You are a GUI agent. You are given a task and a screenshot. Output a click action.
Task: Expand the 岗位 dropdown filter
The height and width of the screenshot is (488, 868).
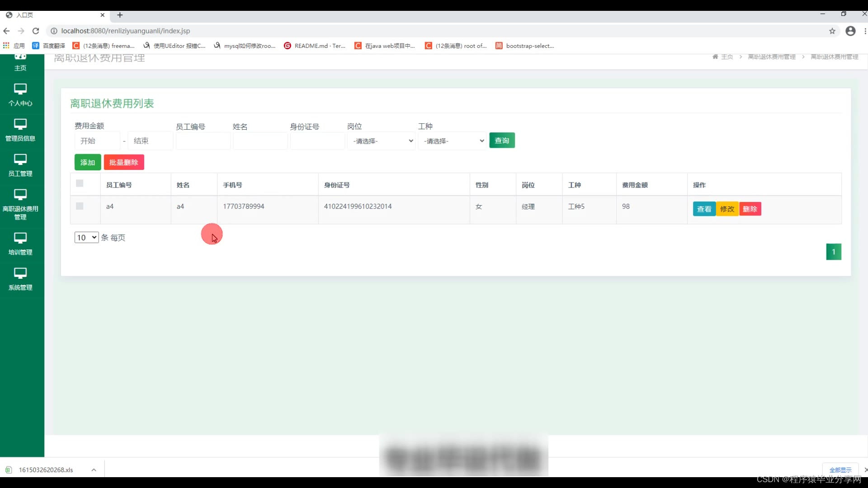pos(382,141)
